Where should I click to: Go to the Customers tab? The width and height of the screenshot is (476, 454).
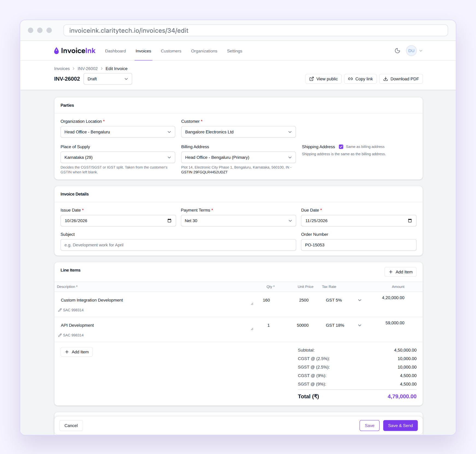(x=171, y=51)
